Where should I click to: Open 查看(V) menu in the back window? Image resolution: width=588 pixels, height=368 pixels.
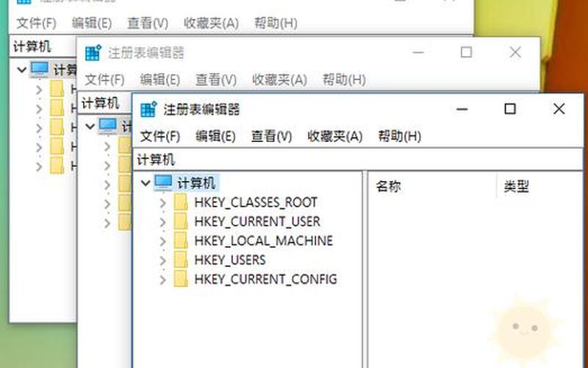(x=148, y=24)
